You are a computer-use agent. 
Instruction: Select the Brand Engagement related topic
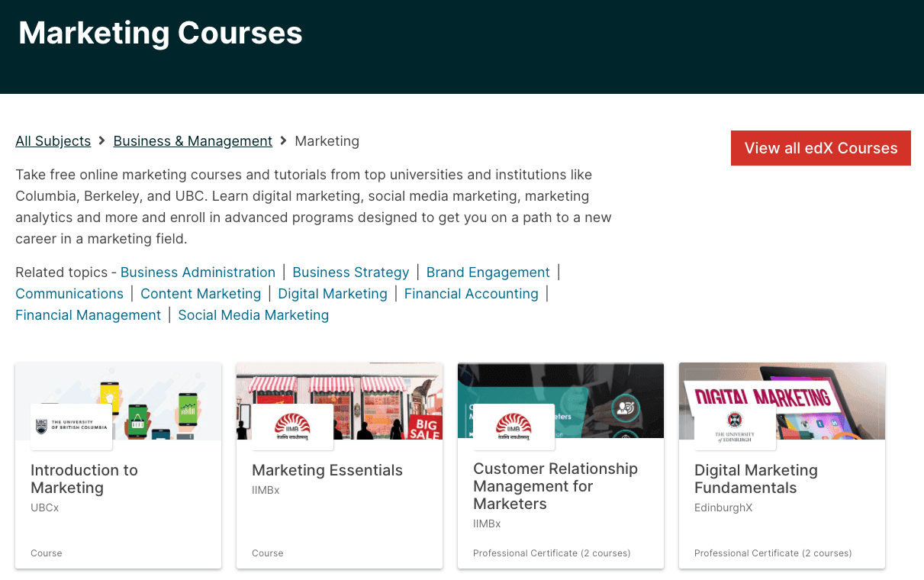[x=488, y=272]
